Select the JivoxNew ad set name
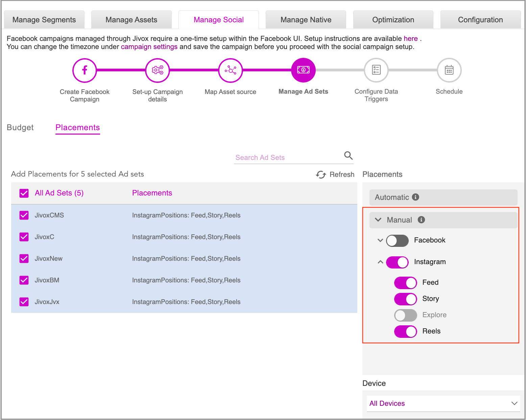 (49, 259)
